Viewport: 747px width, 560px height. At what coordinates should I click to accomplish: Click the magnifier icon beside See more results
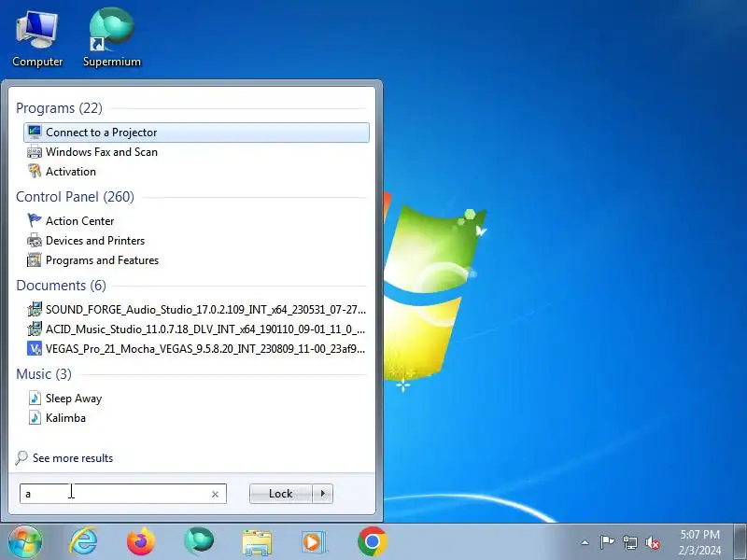click(21, 458)
